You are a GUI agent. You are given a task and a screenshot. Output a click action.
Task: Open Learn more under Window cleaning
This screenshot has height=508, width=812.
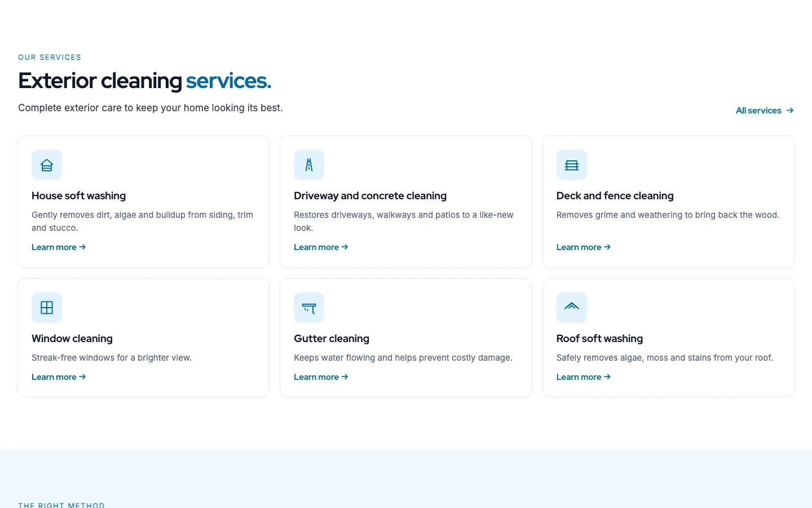click(59, 377)
